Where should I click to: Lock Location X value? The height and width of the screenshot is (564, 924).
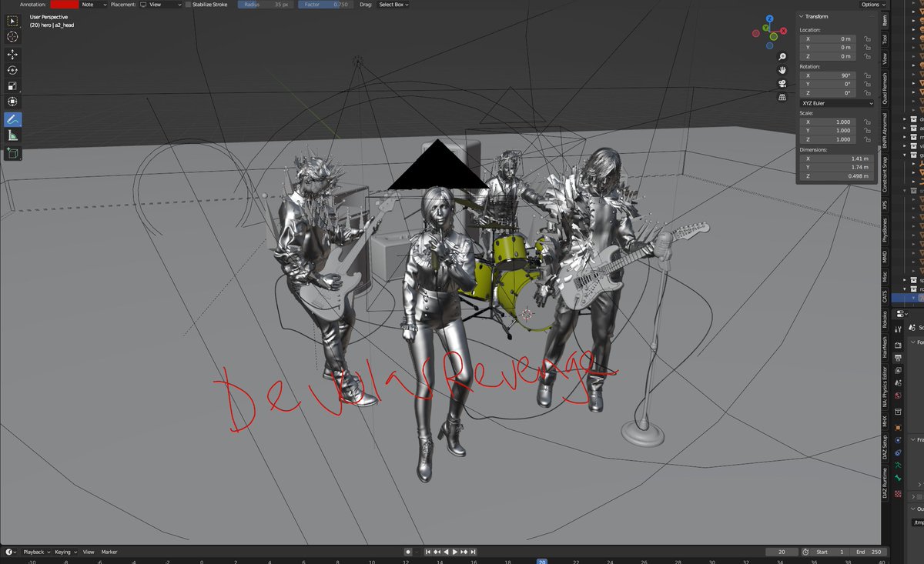[x=867, y=38]
